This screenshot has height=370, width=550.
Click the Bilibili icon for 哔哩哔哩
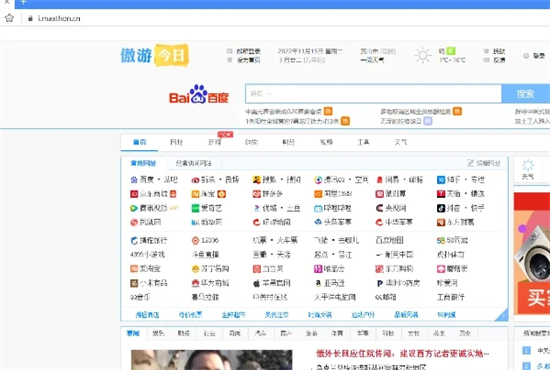tap(318, 208)
